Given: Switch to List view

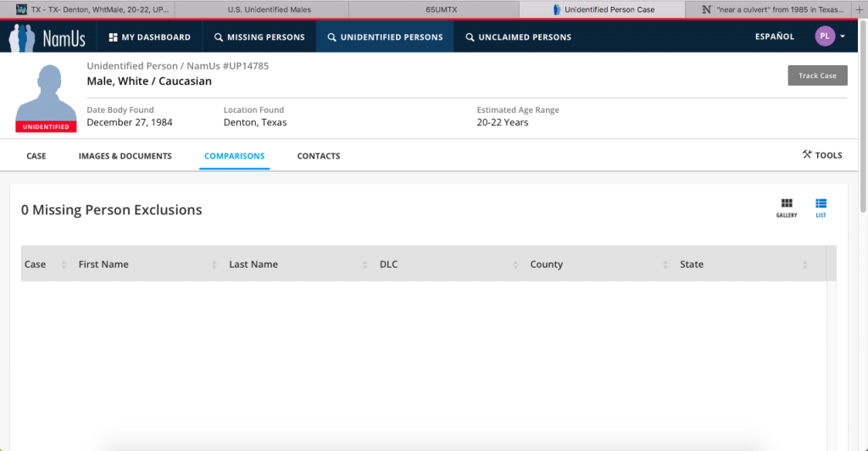Looking at the screenshot, I should click(821, 208).
